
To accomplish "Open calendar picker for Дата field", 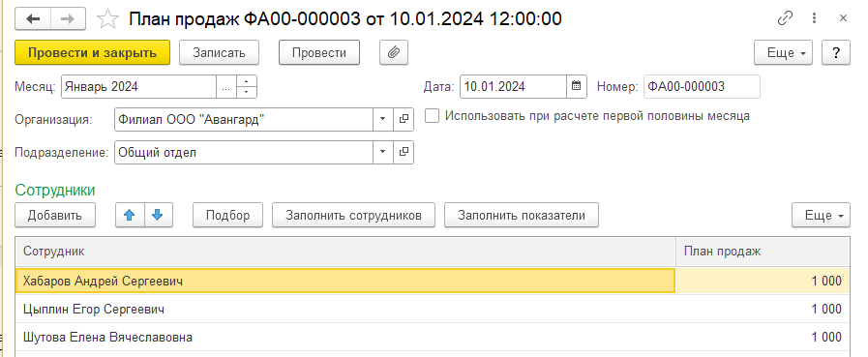I will click(x=577, y=86).
